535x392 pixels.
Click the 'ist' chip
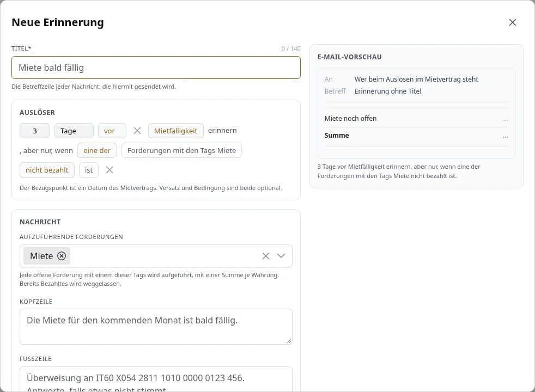tap(89, 170)
